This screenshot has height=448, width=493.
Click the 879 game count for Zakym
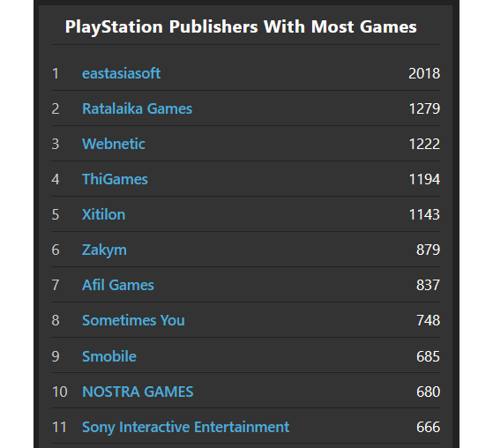click(x=428, y=250)
